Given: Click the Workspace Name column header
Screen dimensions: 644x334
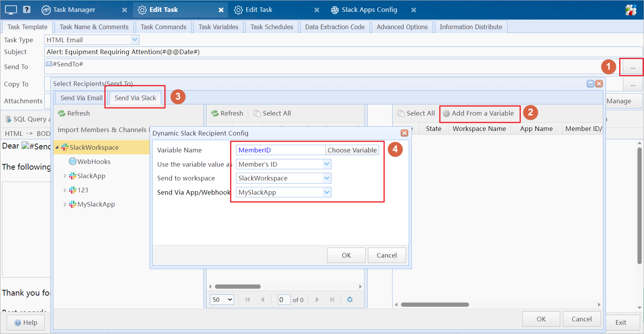Looking at the screenshot, I should pyautogui.click(x=479, y=129).
